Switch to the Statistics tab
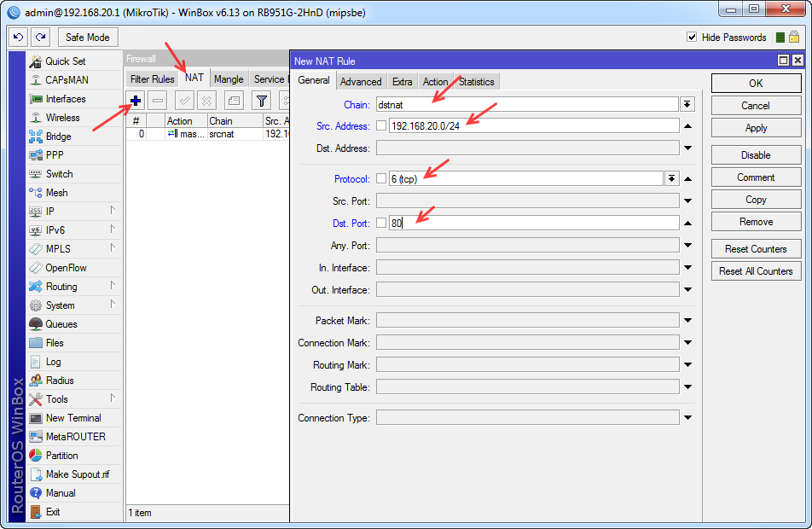812x529 pixels. pyautogui.click(x=477, y=81)
